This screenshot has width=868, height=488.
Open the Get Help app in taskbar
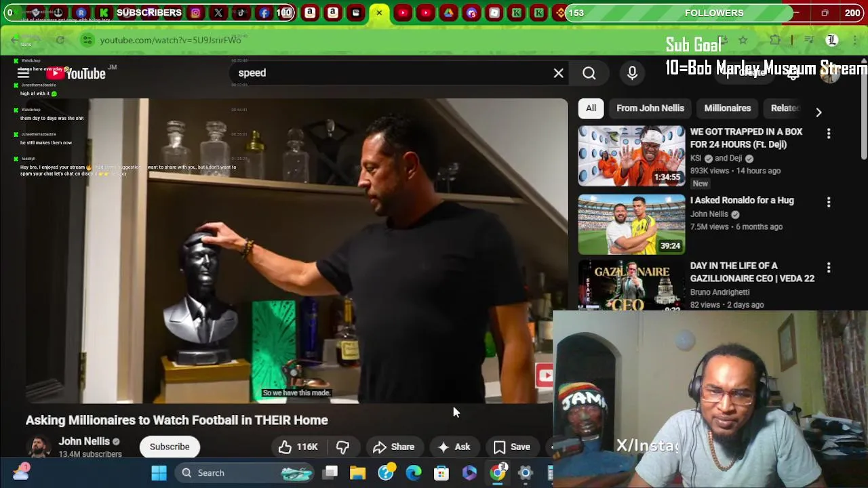[x=386, y=473]
